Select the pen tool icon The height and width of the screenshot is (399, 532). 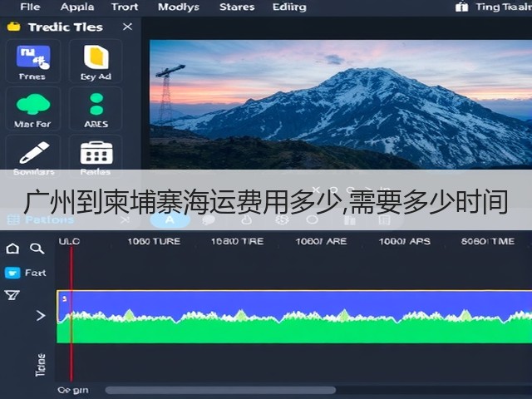coord(34,152)
